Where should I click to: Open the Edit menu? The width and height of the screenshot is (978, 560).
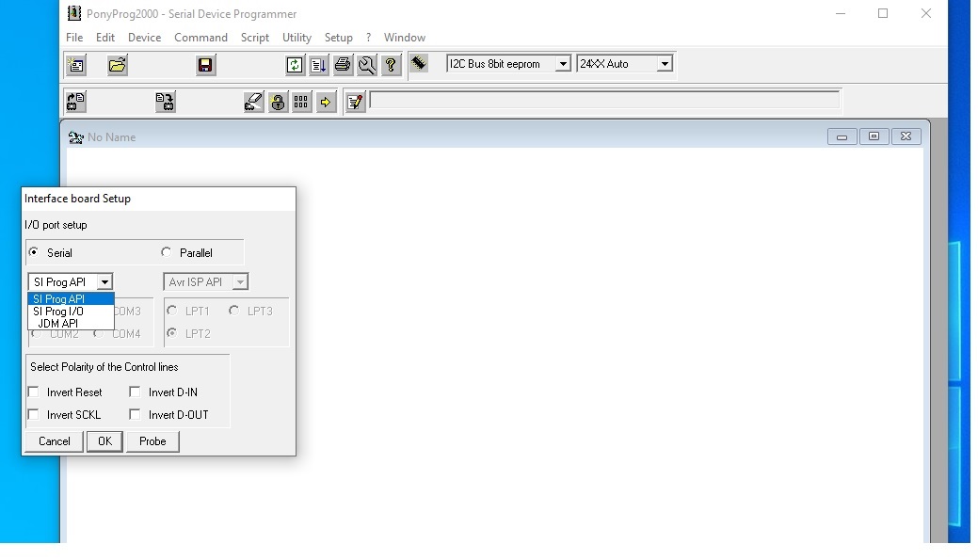(105, 38)
